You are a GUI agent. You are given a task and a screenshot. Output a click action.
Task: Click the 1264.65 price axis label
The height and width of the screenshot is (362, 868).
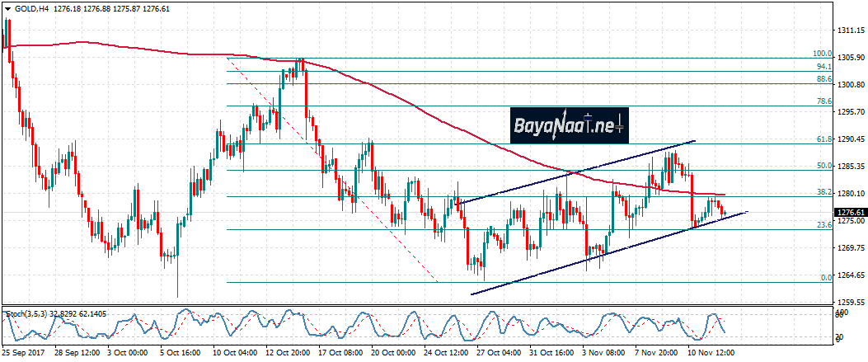[852, 275]
